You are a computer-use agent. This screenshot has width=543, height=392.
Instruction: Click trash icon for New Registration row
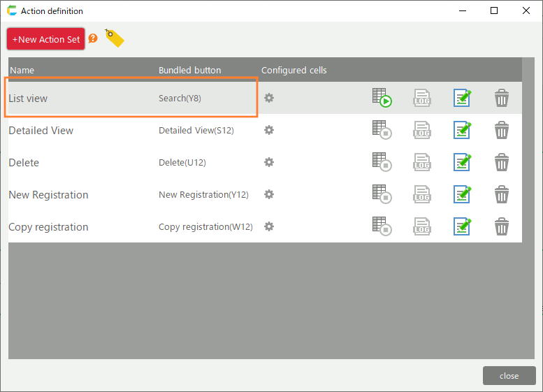tap(502, 194)
